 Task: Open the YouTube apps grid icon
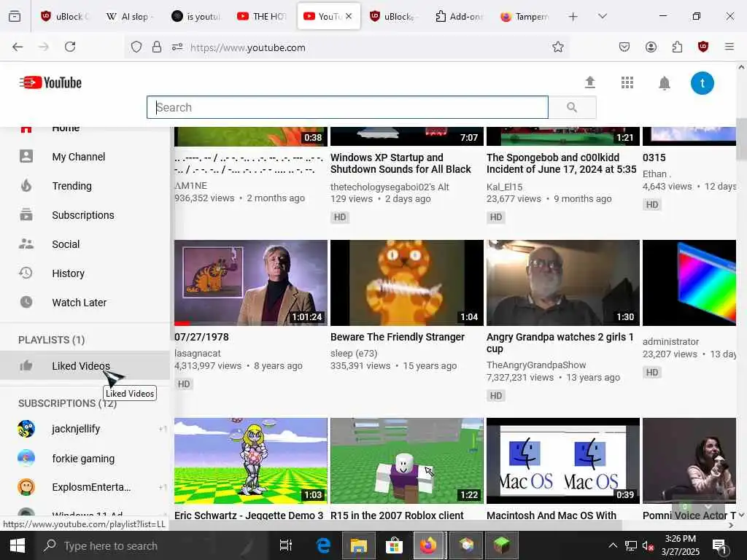[627, 83]
